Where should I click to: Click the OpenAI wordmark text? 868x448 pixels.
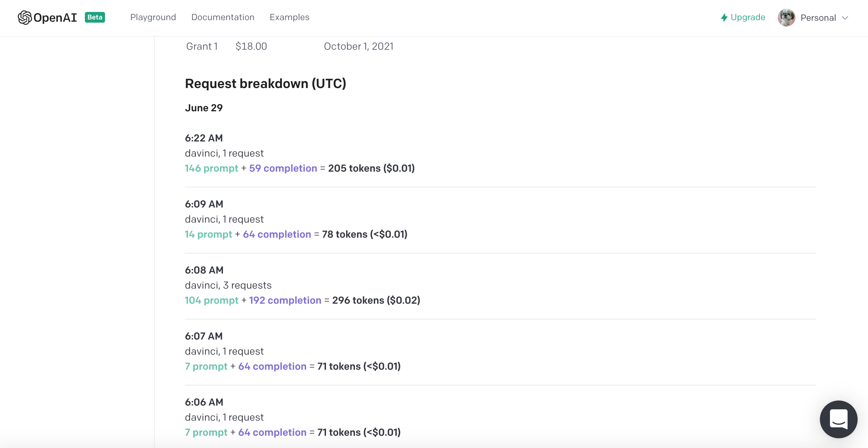tap(55, 18)
